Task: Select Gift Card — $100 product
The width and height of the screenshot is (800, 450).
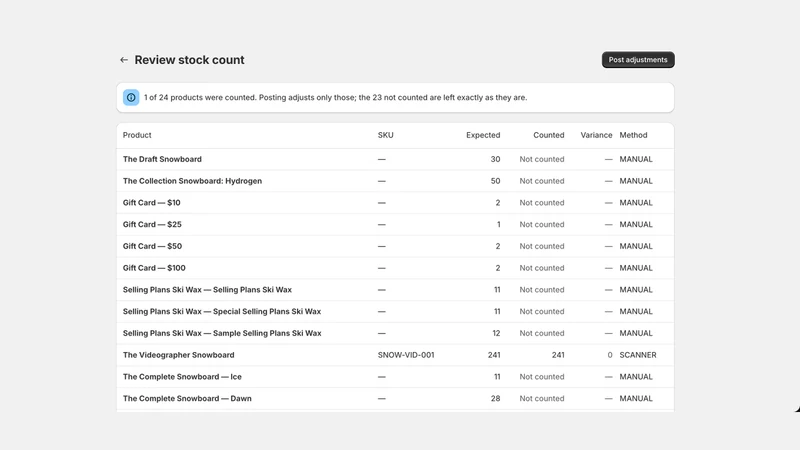Action: pos(154,268)
